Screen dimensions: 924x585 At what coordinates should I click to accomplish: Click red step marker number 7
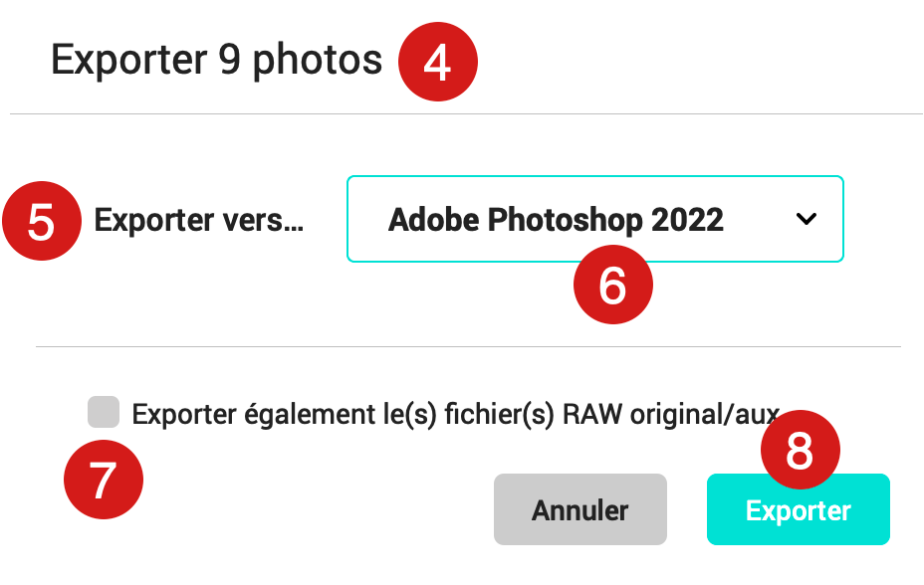pyautogui.click(x=104, y=480)
